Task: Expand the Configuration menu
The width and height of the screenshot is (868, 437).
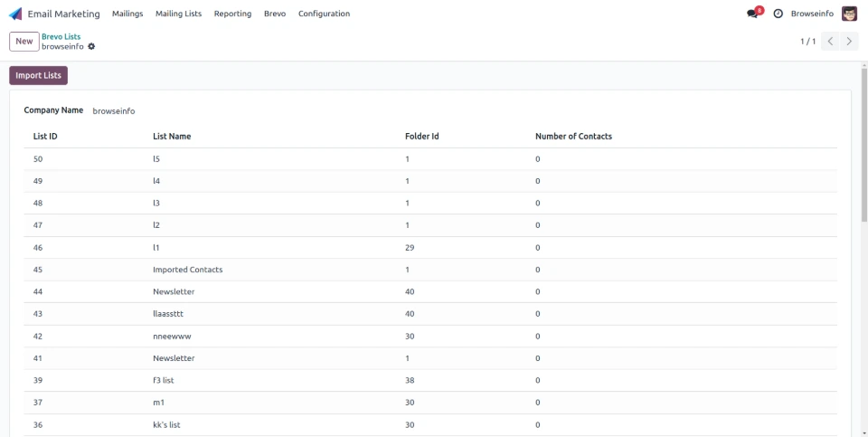Action: pyautogui.click(x=324, y=14)
